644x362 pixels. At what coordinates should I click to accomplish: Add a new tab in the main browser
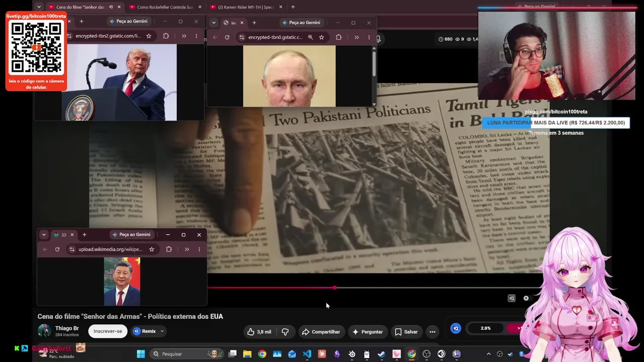293,7
